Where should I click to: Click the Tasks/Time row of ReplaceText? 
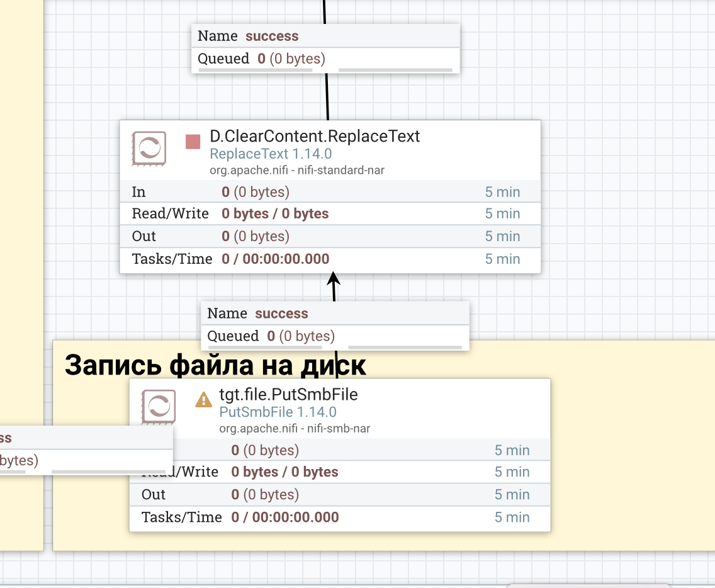330,259
